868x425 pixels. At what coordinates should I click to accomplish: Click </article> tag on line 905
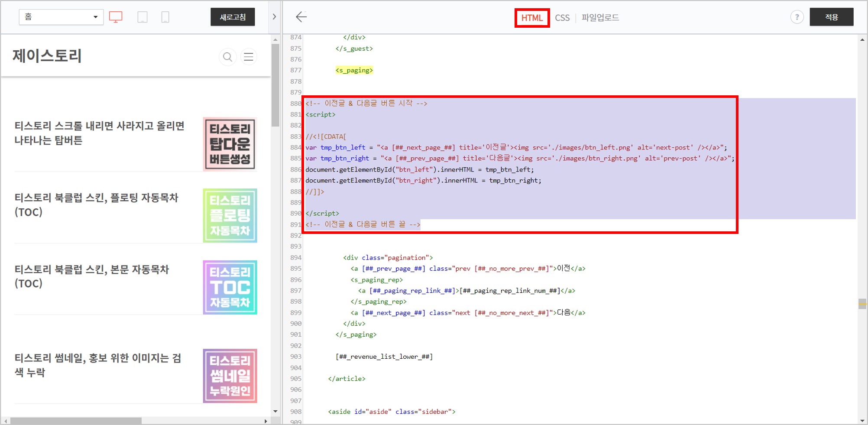click(347, 379)
